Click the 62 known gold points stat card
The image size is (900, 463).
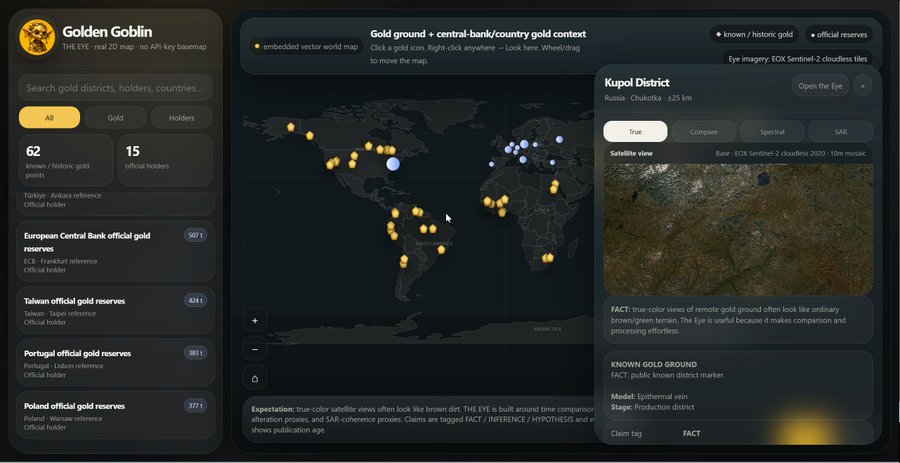pos(66,160)
